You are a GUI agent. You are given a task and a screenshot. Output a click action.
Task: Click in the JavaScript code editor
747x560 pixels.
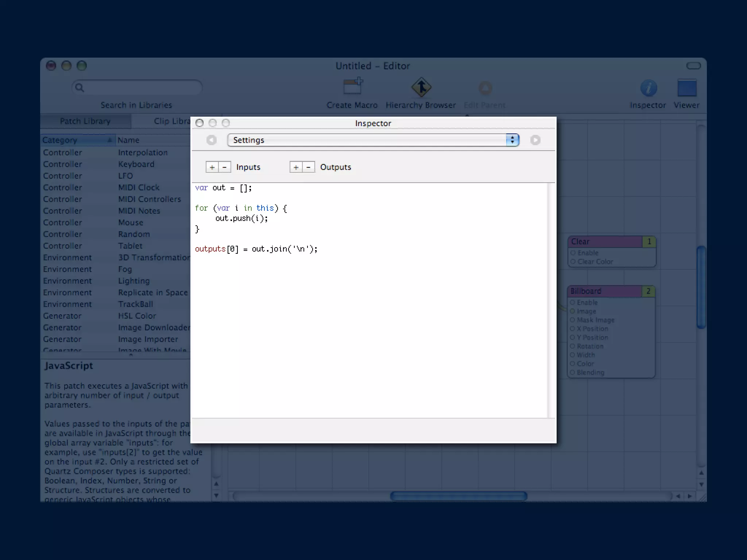(x=369, y=300)
